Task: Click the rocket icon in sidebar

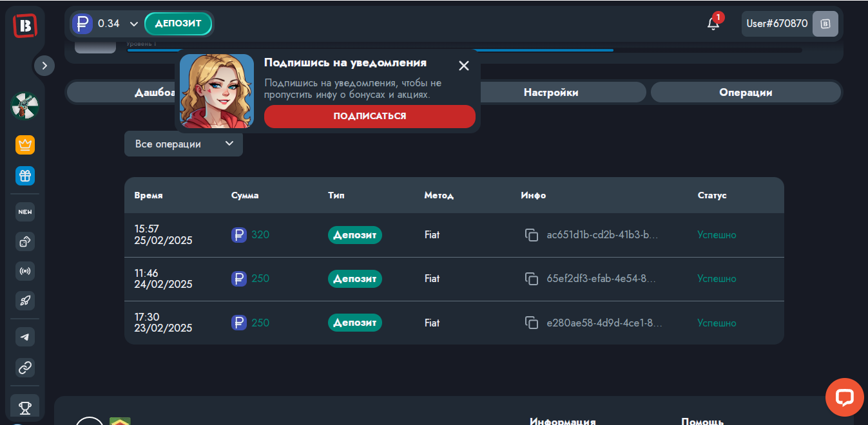Action: pyautogui.click(x=25, y=300)
